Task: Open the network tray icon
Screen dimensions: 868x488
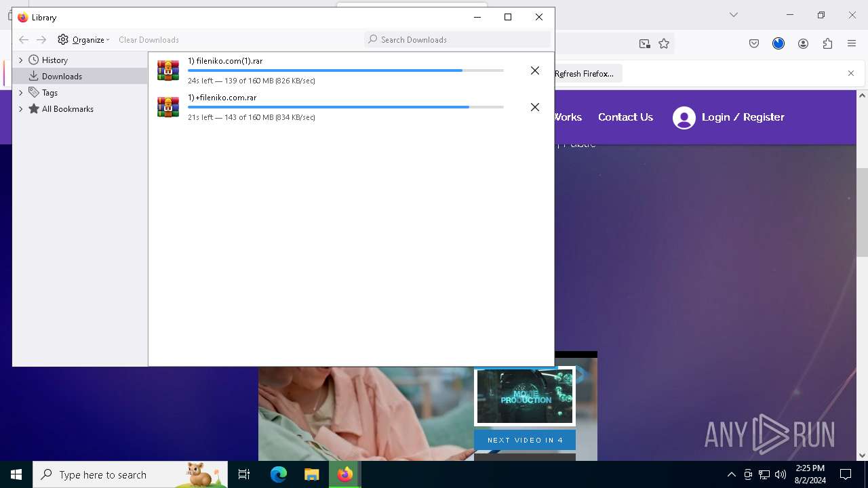Action: coord(764,474)
